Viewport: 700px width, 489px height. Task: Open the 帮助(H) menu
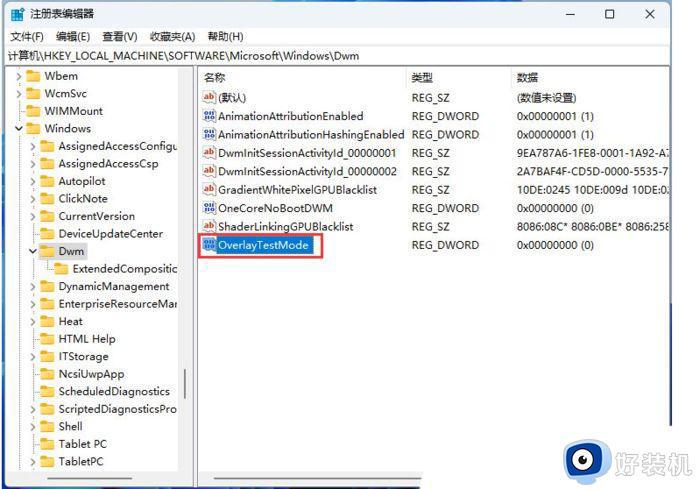(x=225, y=37)
